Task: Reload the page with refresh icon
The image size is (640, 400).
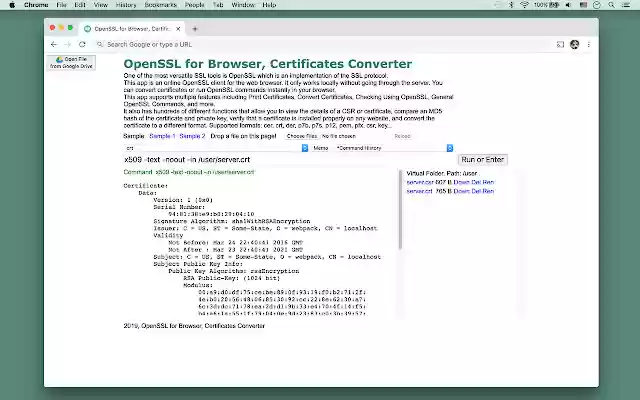Action: [82, 44]
